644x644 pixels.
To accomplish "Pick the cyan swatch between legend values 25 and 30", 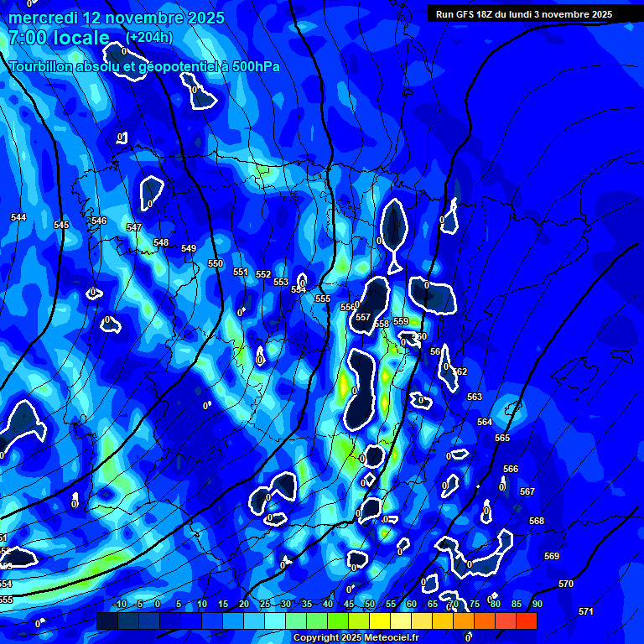I will [275, 621].
